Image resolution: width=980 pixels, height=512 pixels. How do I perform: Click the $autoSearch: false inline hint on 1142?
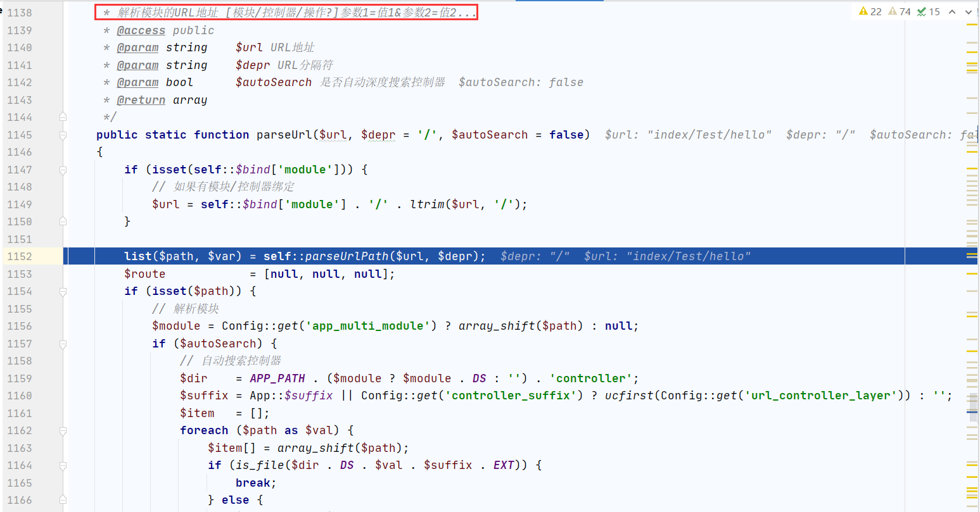pos(521,82)
